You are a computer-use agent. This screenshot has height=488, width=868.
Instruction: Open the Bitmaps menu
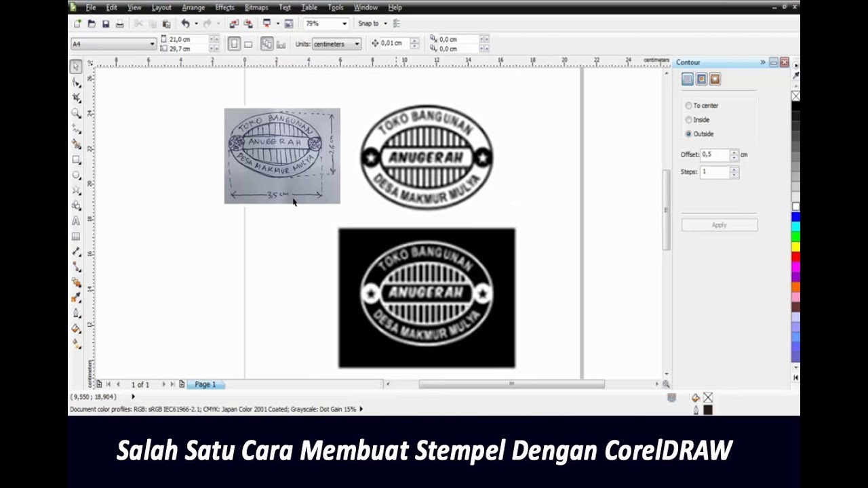tap(256, 7)
